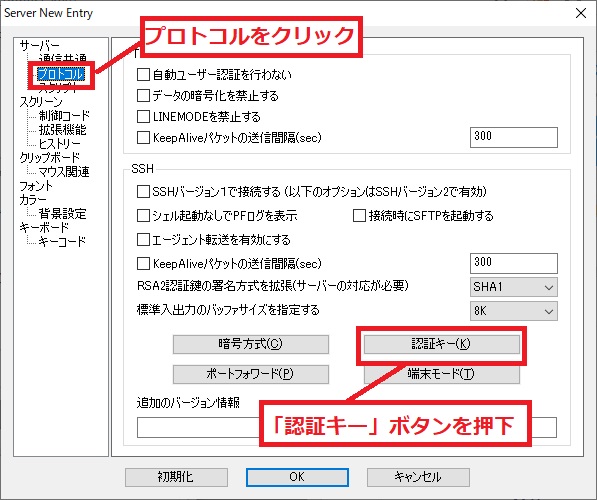Expand the 8K buffer size dropdown
The height and width of the screenshot is (500, 597).
[514, 311]
